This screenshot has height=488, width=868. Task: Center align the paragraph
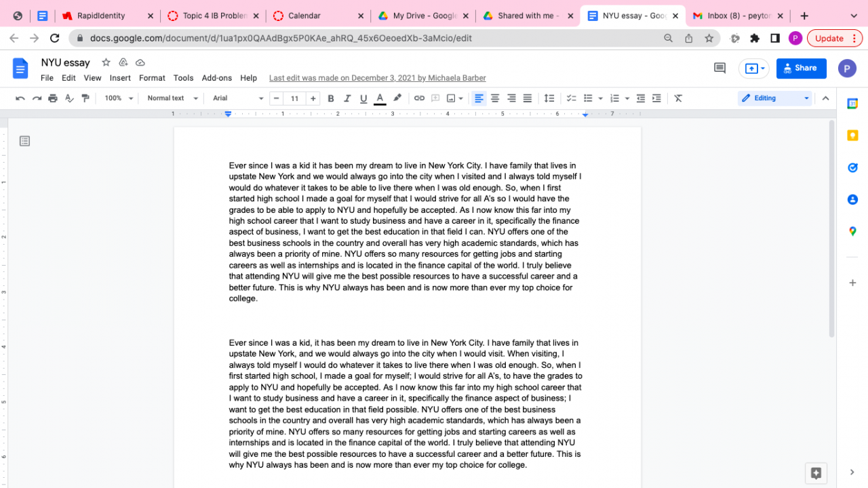495,98
